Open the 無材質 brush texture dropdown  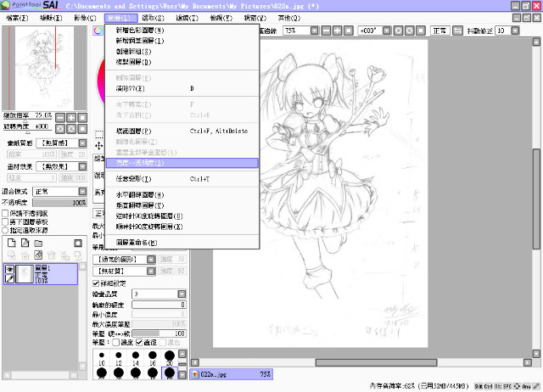[151, 271]
